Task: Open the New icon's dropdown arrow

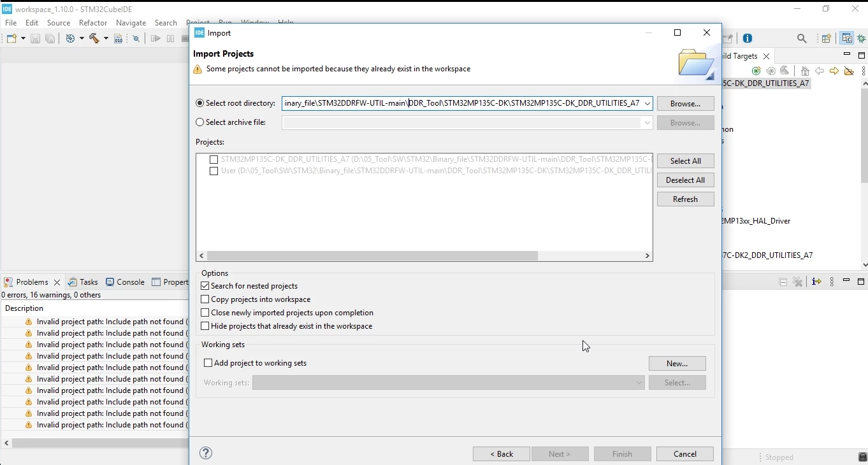Action: click(24, 39)
